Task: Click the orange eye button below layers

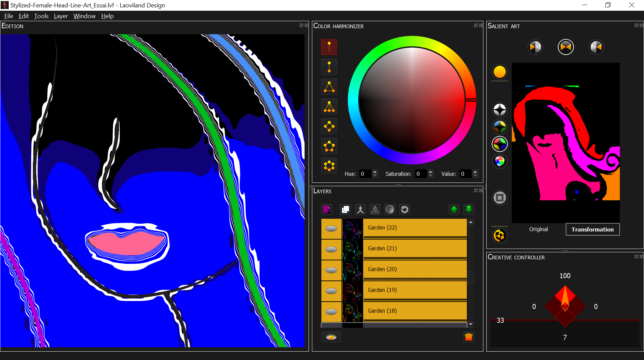Action: pos(331,337)
